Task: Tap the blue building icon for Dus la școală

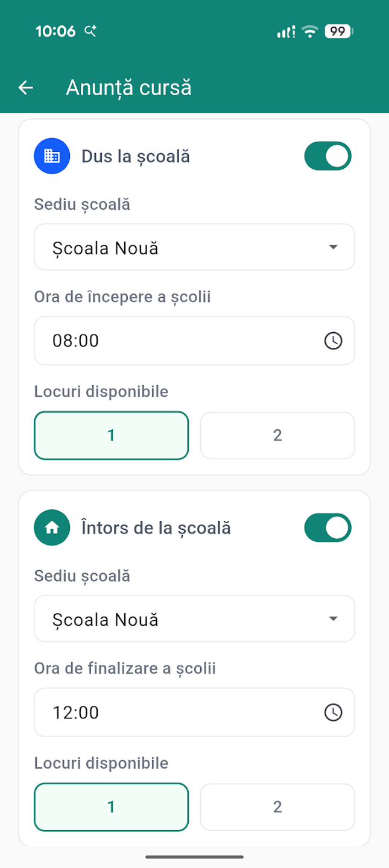Action: click(x=52, y=157)
